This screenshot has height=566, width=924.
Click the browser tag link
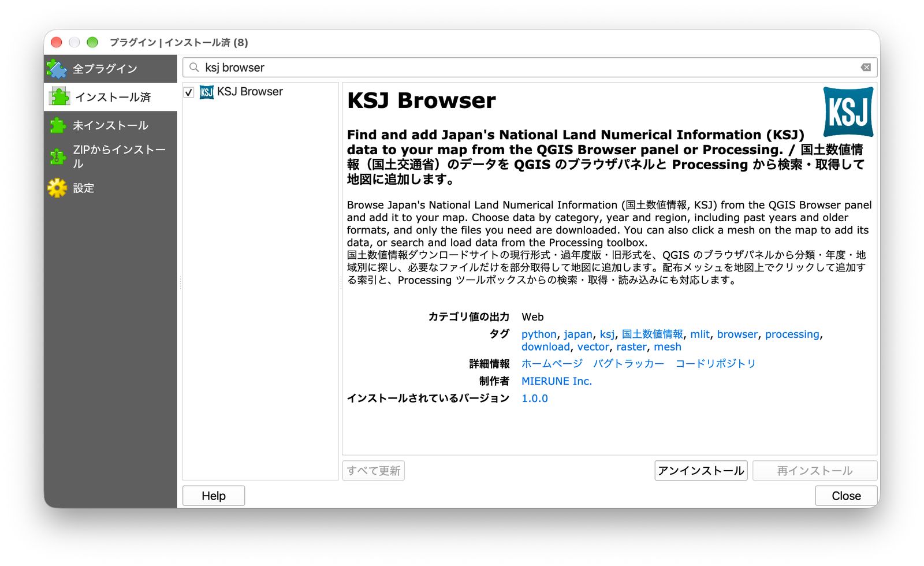click(737, 334)
